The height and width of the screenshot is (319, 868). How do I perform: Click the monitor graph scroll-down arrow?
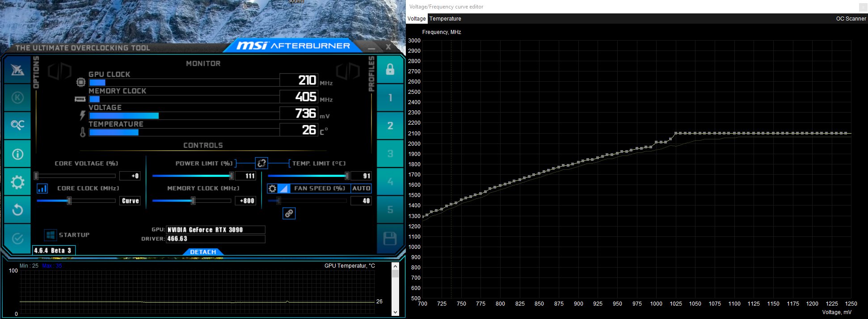coord(395,312)
